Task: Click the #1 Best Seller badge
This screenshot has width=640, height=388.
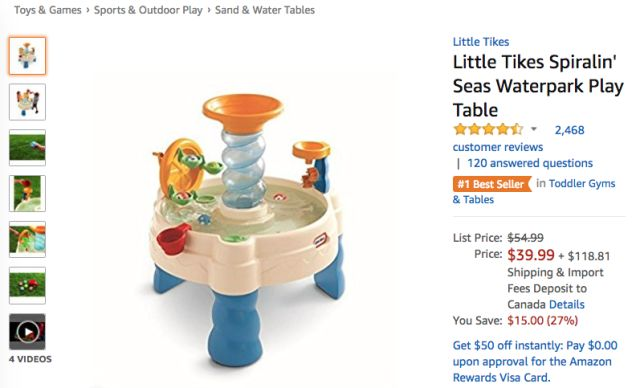Action: pyautogui.click(x=492, y=184)
